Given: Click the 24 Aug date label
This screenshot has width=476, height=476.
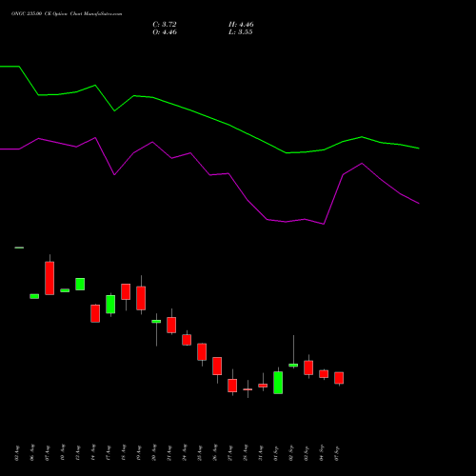Looking at the screenshot, I should [185, 452].
